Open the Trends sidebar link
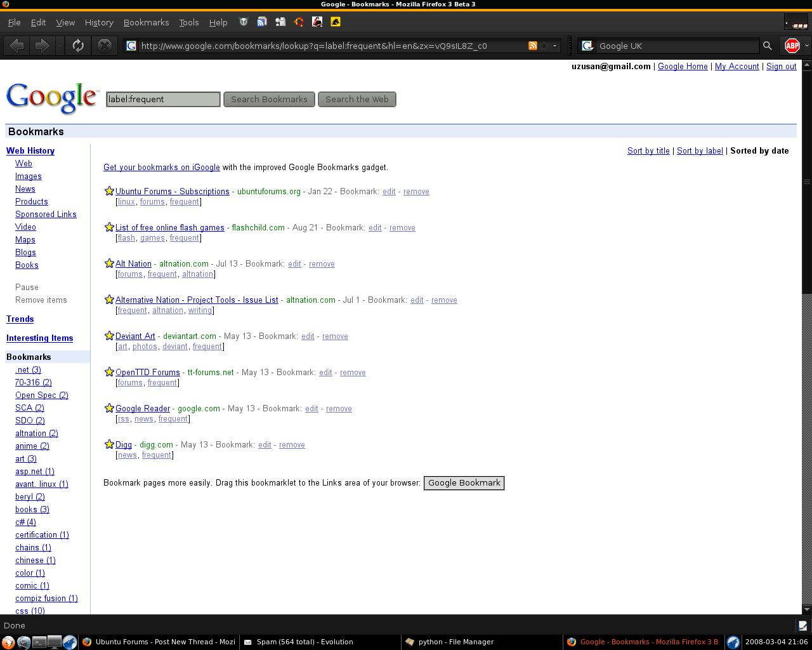 [20, 319]
